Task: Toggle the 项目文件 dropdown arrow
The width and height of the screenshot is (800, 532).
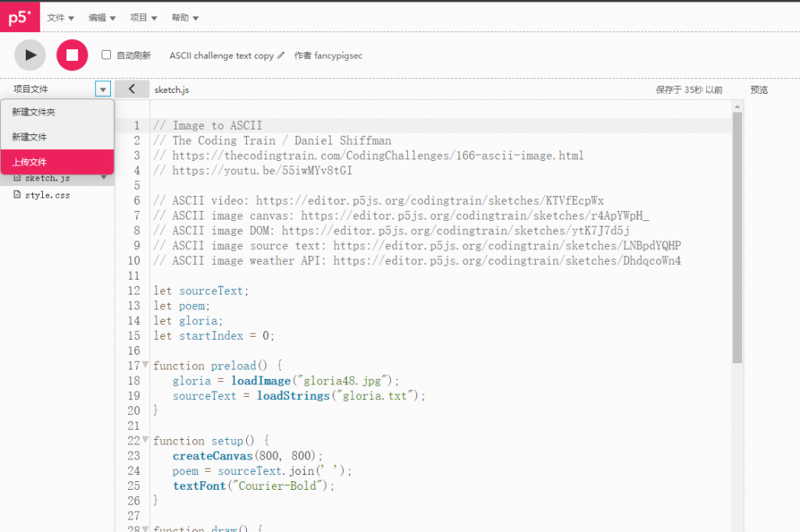Action: point(103,89)
